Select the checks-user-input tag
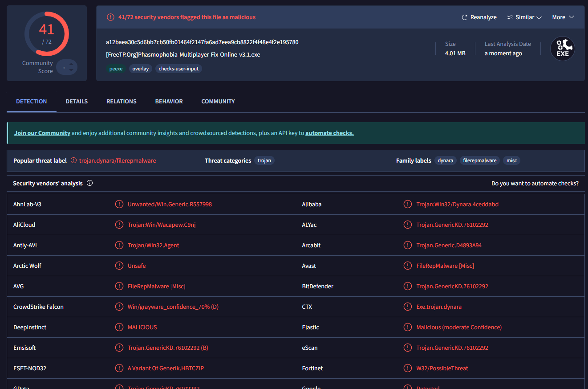Viewport: 588px width, 389px height. [x=178, y=69]
